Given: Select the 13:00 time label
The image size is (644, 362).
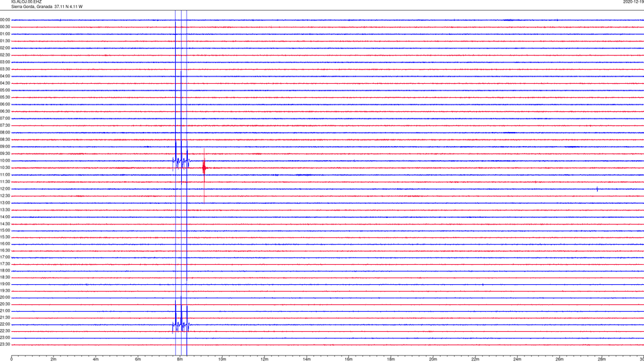Looking at the screenshot, I should point(5,203).
